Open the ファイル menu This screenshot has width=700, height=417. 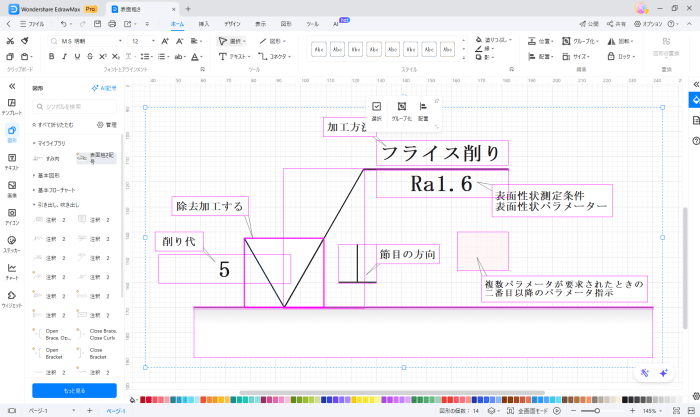point(32,24)
